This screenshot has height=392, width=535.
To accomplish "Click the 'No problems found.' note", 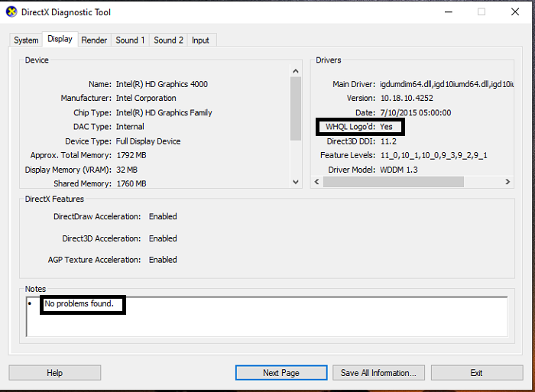I will (x=79, y=303).
